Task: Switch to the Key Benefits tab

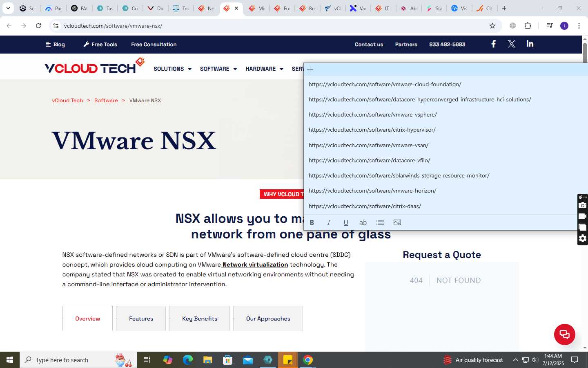Action: point(199,319)
